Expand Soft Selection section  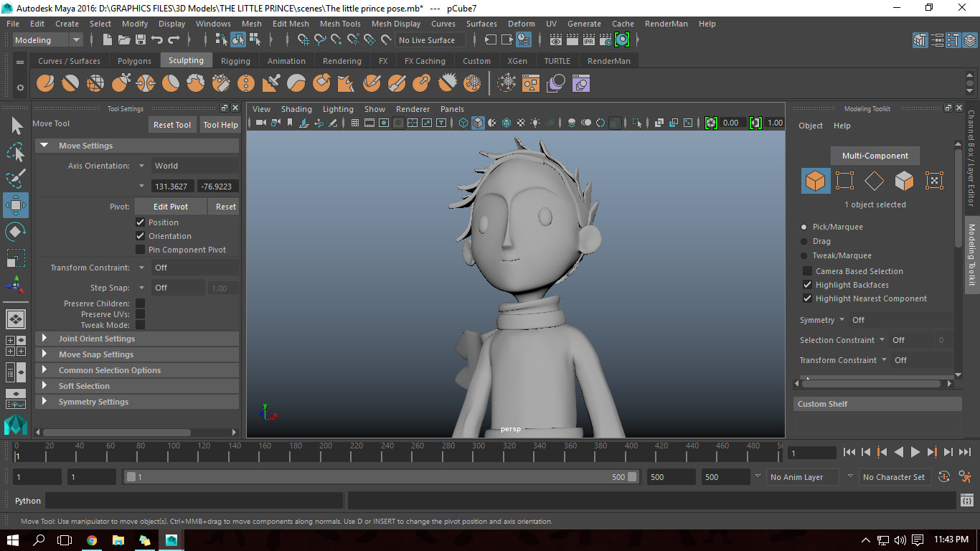pyautogui.click(x=137, y=386)
